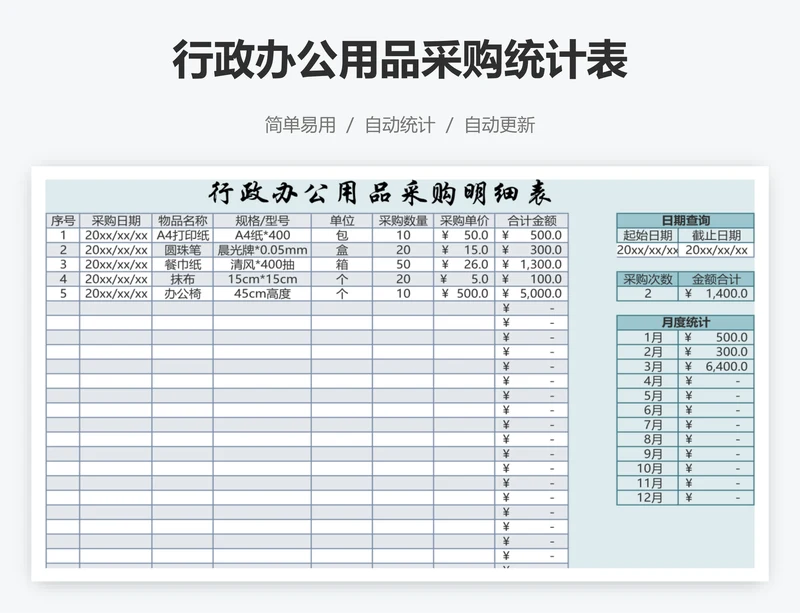
Task: Select the 'A4打印纸' item cell
Action: [x=183, y=235]
